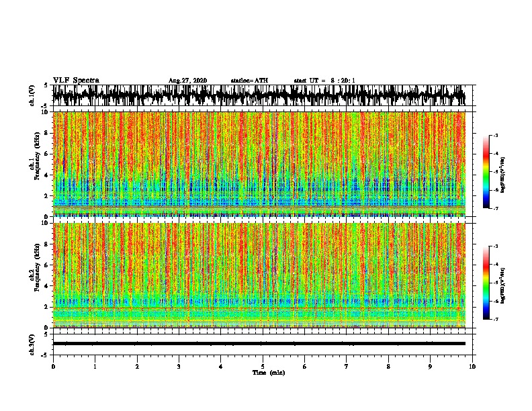Viewport: 532px width, 411px height.
Task: Click the "ch.3(V)" axis label
Action: coord(32,345)
